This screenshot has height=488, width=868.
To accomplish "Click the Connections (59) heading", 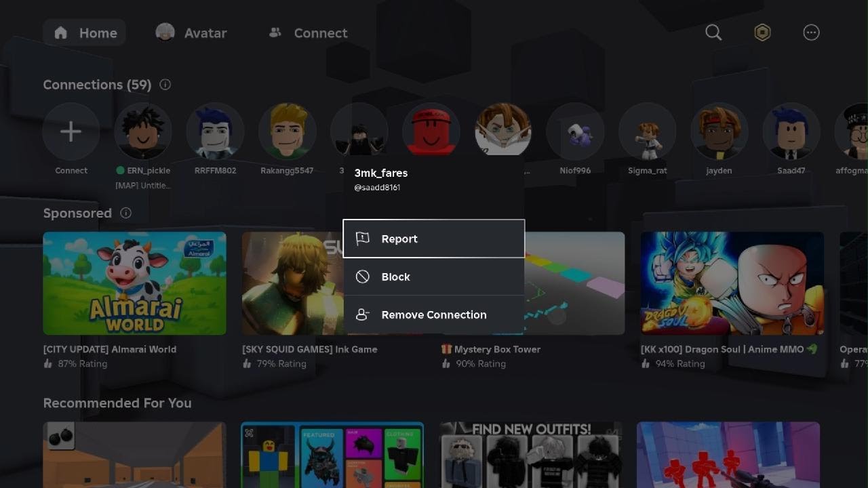I will pos(97,85).
